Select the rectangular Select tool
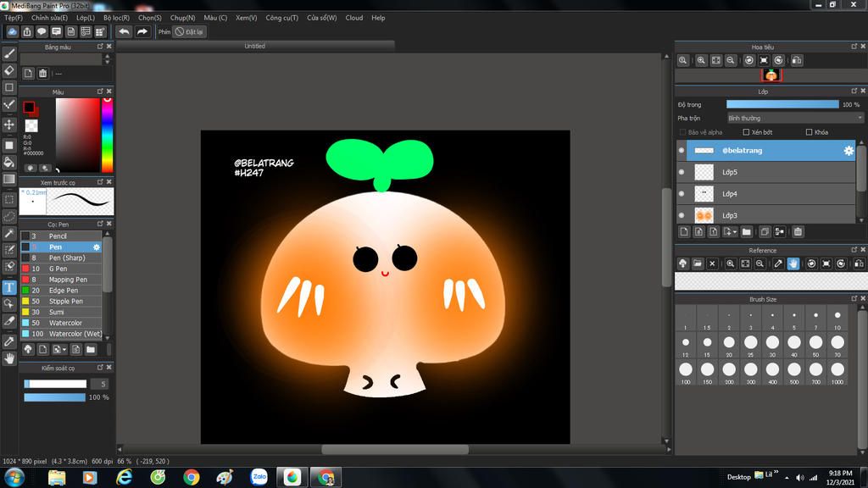Viewport: 868px width, 488px height. click(x=9, y=199)
